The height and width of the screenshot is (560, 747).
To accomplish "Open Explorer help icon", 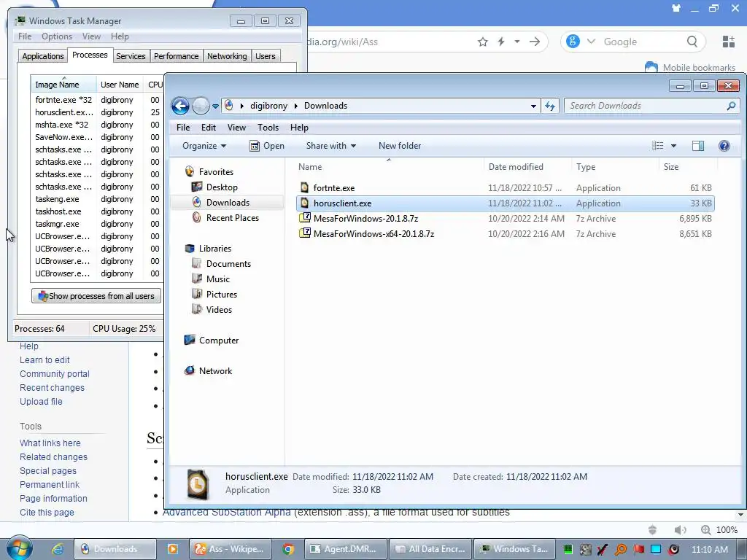I will (x=724, y=146).
